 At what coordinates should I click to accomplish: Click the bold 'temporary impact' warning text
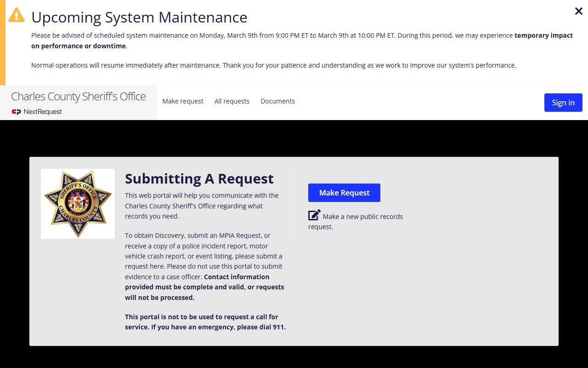coord(543,35)
